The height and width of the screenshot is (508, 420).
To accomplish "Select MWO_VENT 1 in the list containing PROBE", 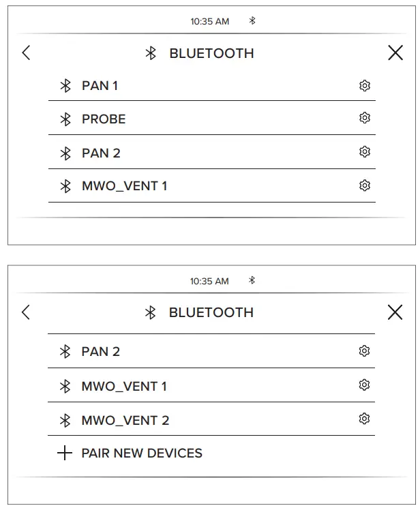I will [124, 185].
